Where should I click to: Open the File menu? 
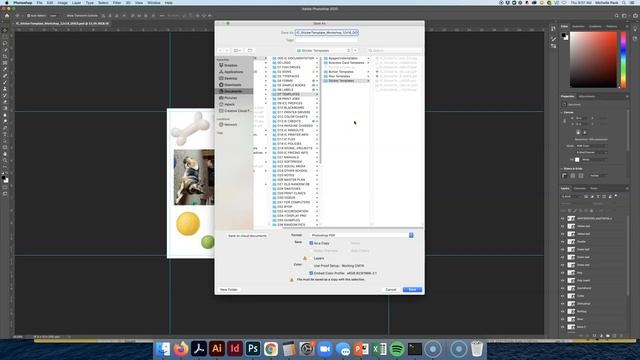[x=39, y=2]
